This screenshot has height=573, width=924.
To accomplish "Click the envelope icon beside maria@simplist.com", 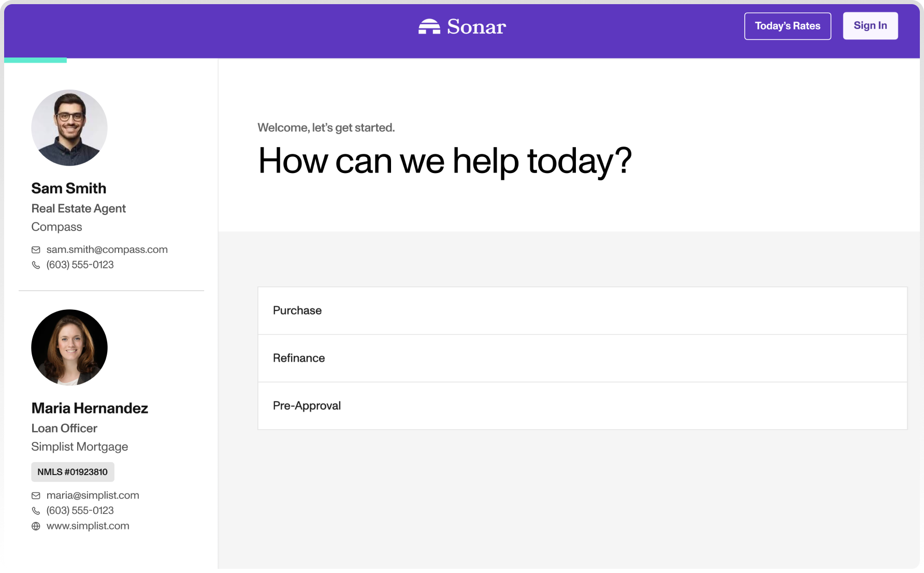I will [x=36, y=496].
